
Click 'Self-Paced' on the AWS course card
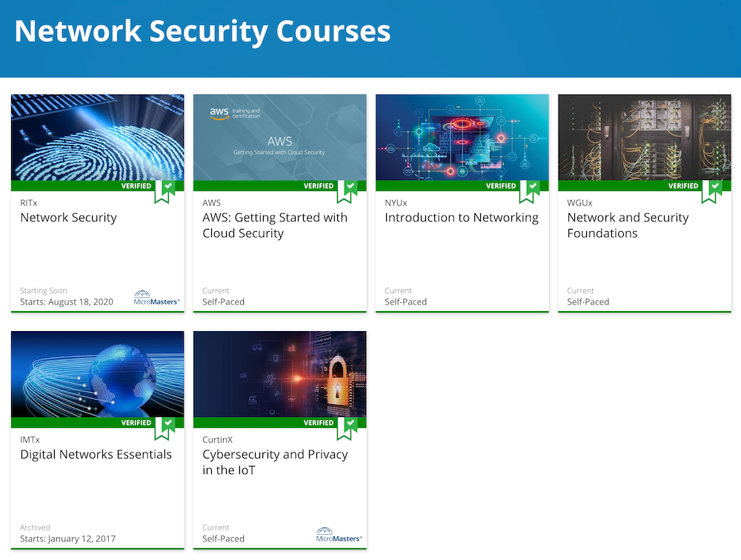[x=224, y=302]
